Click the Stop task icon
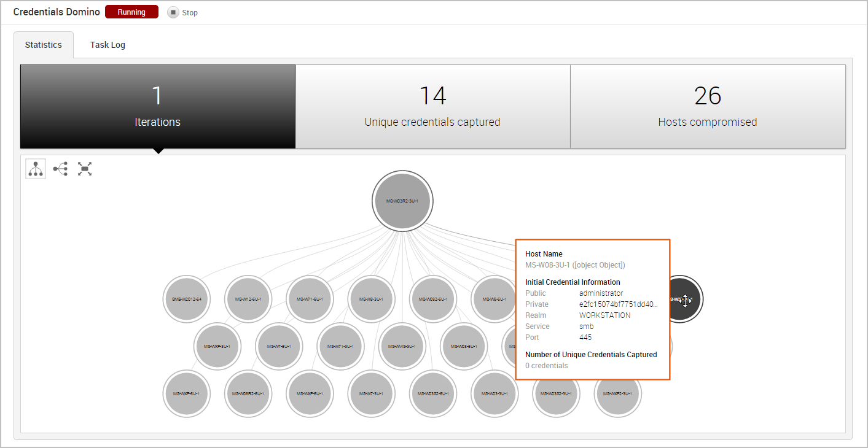Screen dimensions: 868x448 coord(173,12)
